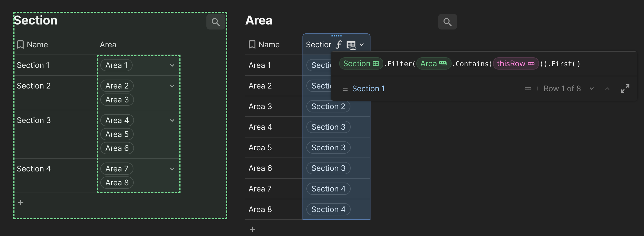Click the linked-table column type icon
Screen dimensions: 644x236
pos(351,45)
